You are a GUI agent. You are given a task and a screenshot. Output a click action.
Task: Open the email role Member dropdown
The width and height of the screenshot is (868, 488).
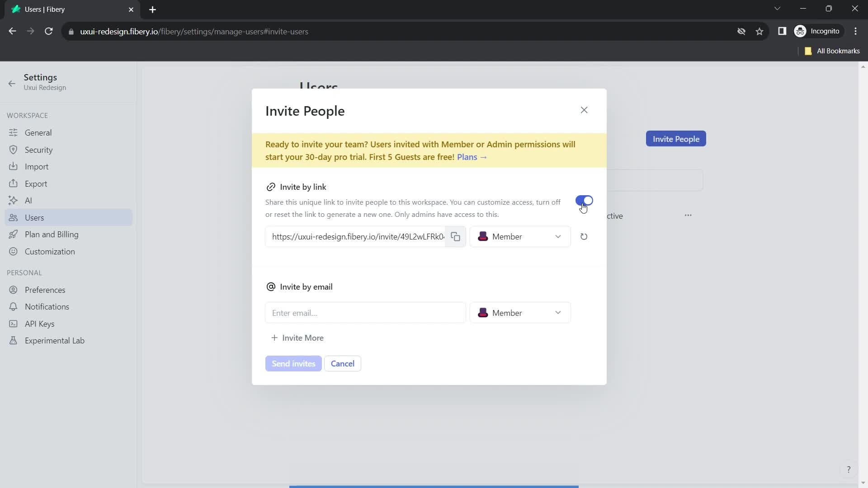[x=520, y=313]
